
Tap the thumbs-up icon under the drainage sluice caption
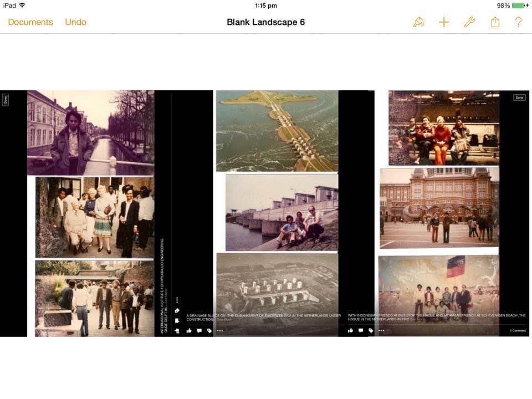(189, 331)
